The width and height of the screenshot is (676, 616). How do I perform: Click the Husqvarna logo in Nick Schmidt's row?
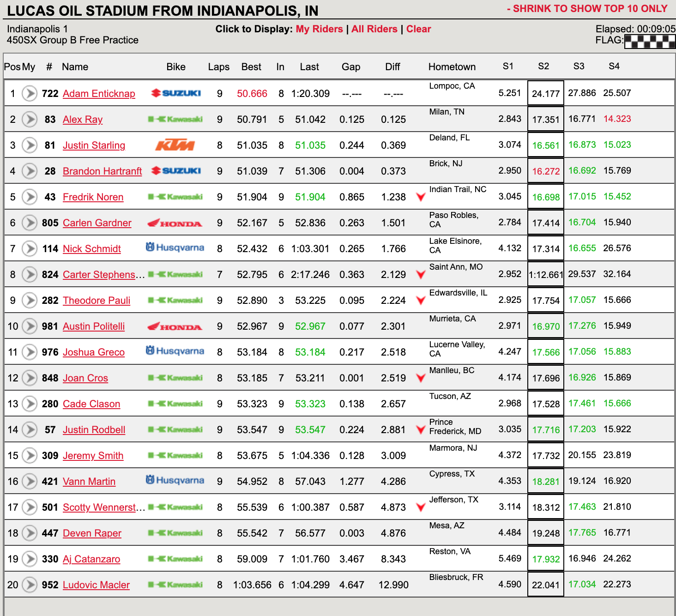point(175,248)
